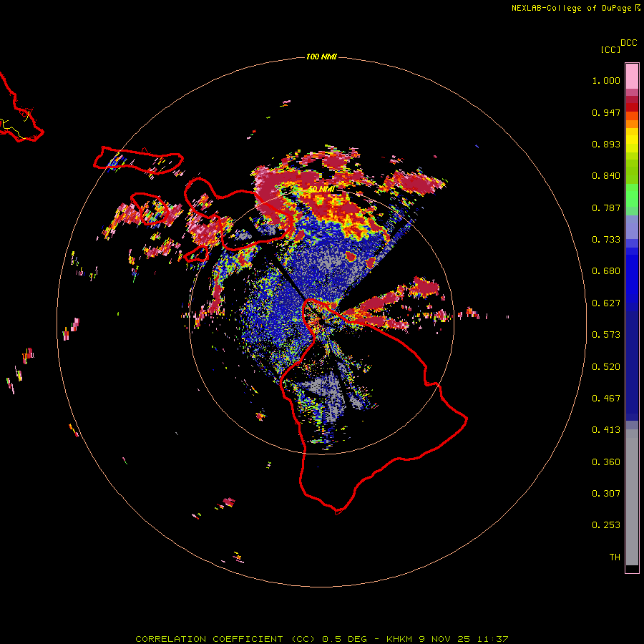Select the 0.947 scale value
Viewport: 644px width, 644px height.
click(x=606, y=112)
